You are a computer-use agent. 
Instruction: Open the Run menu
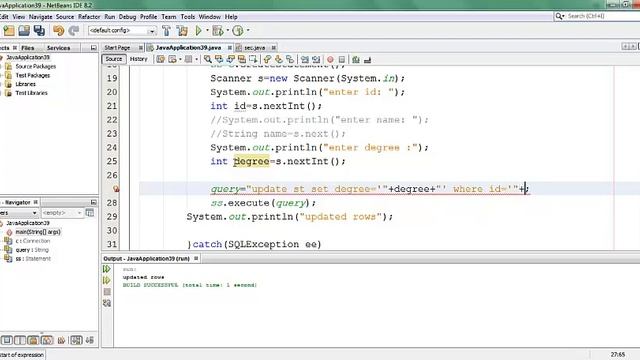pos(110,17)
